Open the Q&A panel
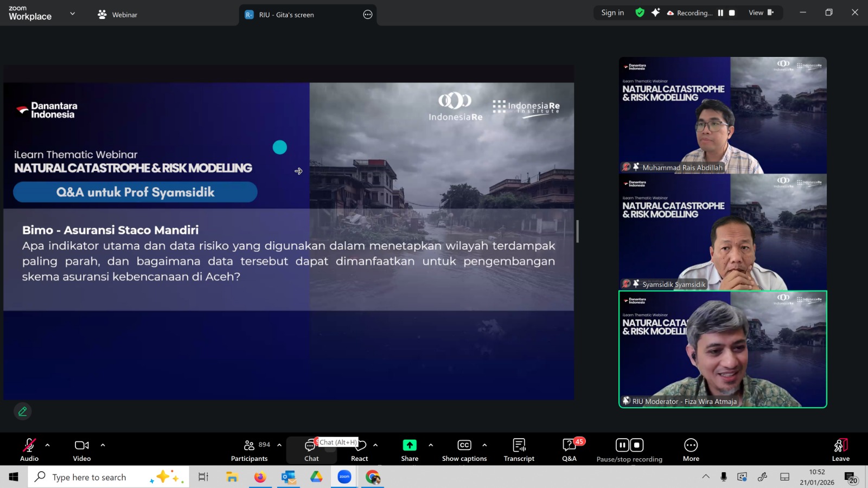This screenshot has height=488, width=868. tap(569, 450)
